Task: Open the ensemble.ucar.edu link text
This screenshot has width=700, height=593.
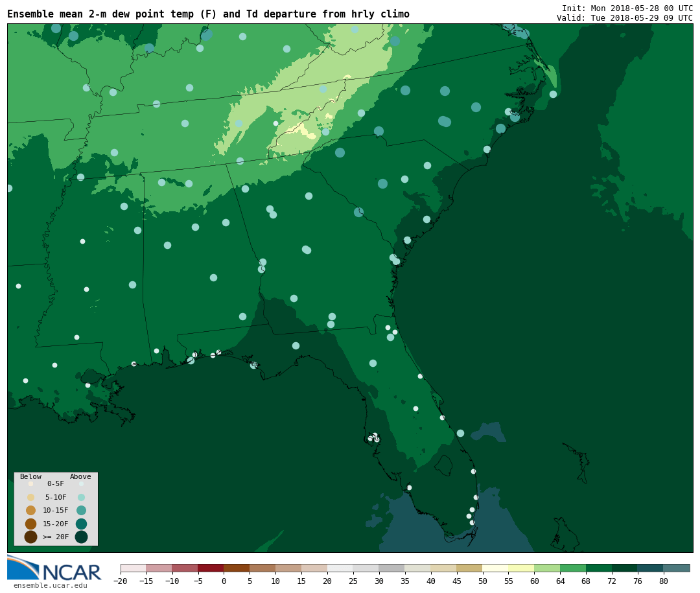Action: [51, 585]
